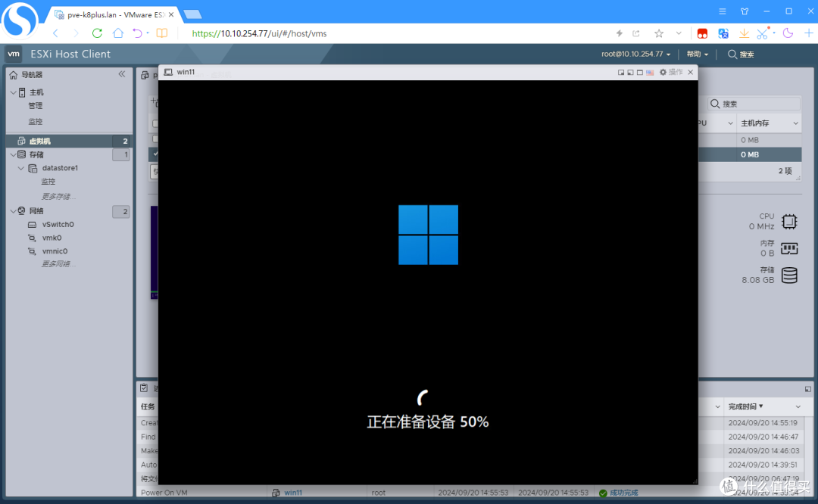Select 主机 in the navigator
This screenshot has width=818, height=504.
[x=36, y=92]
